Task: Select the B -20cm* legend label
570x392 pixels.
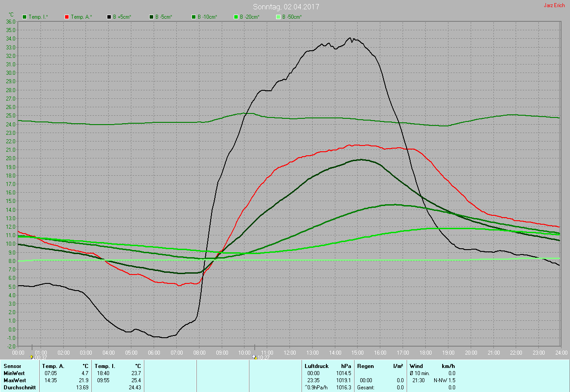Action: [250, 17]
